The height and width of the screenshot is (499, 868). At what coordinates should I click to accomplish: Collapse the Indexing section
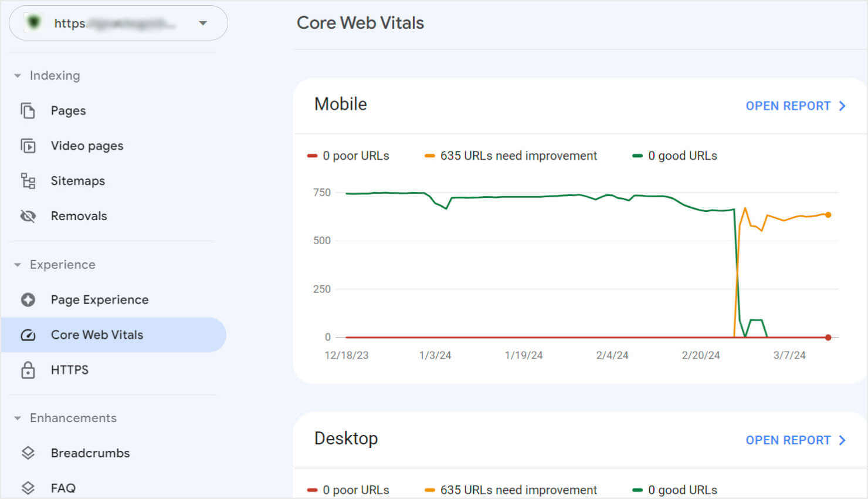click(16, 75)
